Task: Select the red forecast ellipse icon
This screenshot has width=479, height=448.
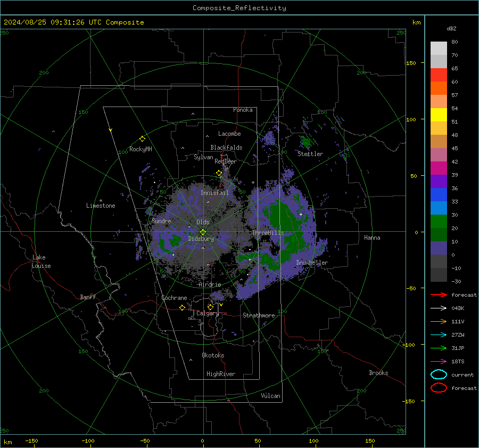Action: pyautogui.click(x=439, y=388)
